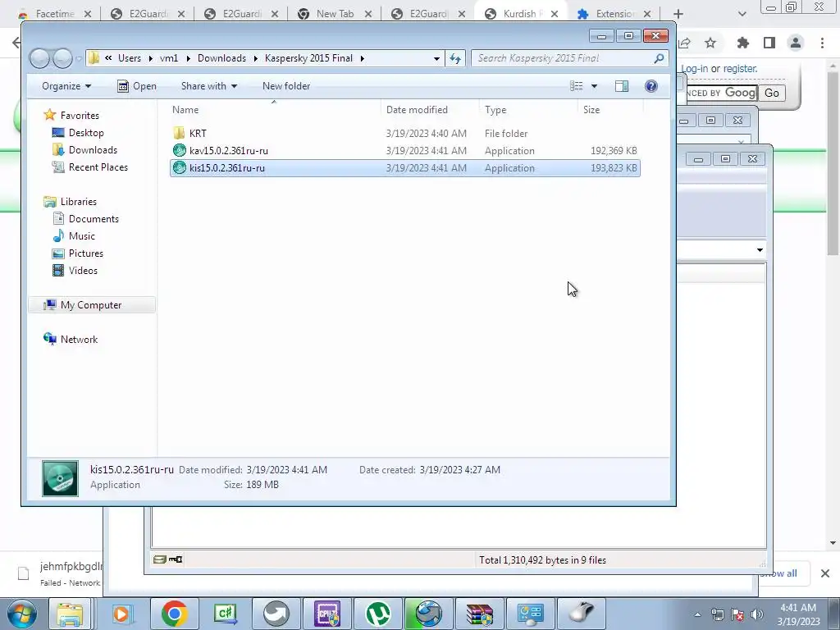The width and height of the screenshot is (840, 630).
Task: Open Google Chrome from the taskbar
Action: (173, 614)
